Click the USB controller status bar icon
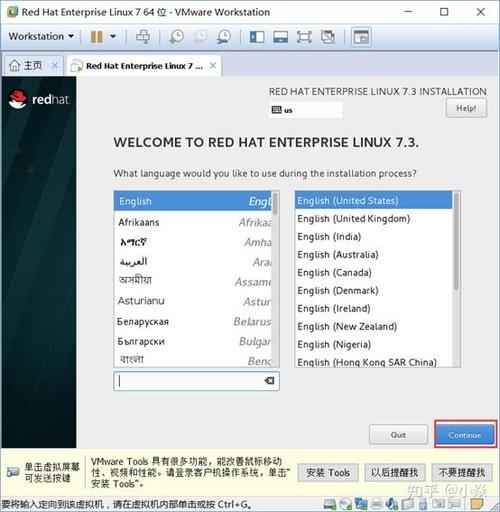 click(423, 504)
